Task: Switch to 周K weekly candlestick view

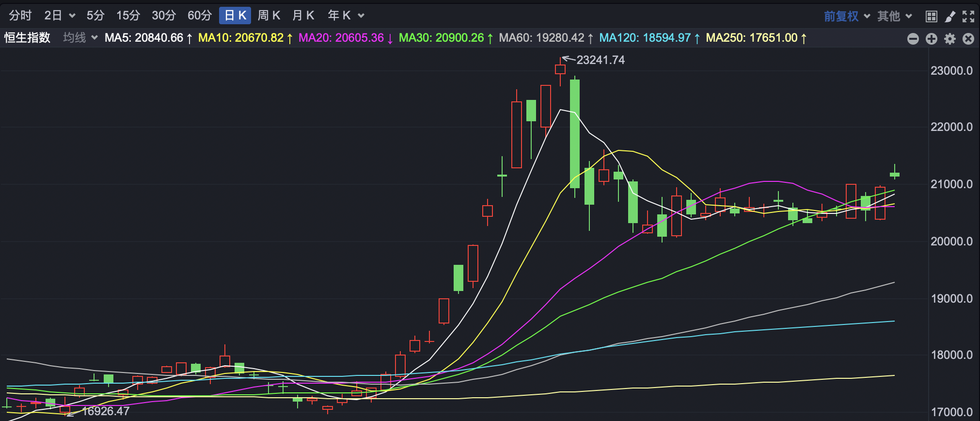Action: pyautogui.click(x=269, y=16)
